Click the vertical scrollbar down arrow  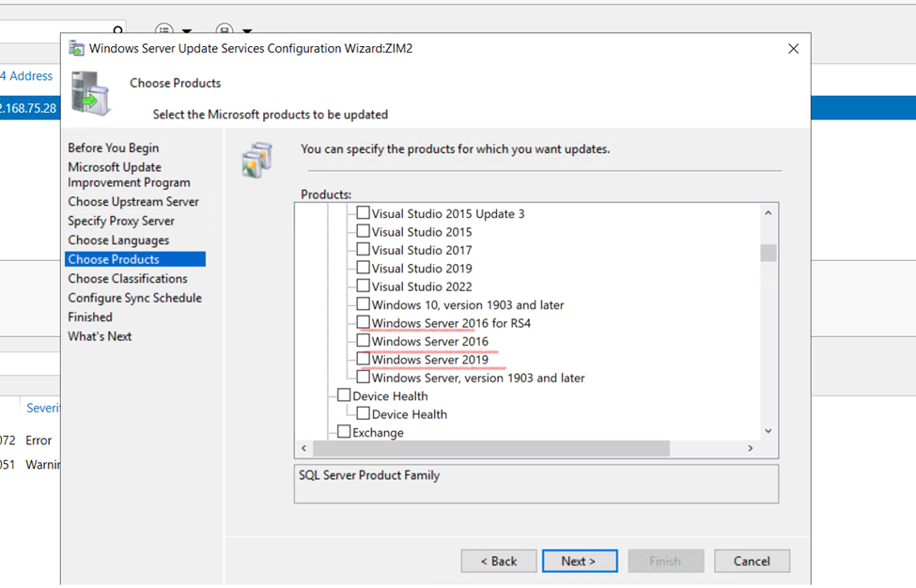pos(768,431)
